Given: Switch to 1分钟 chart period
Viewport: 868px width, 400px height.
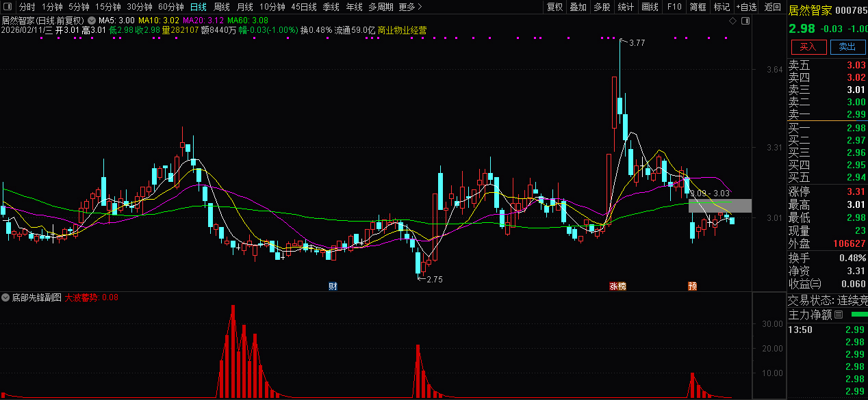Looking at the screenshot, I should (x=52, y=7).
